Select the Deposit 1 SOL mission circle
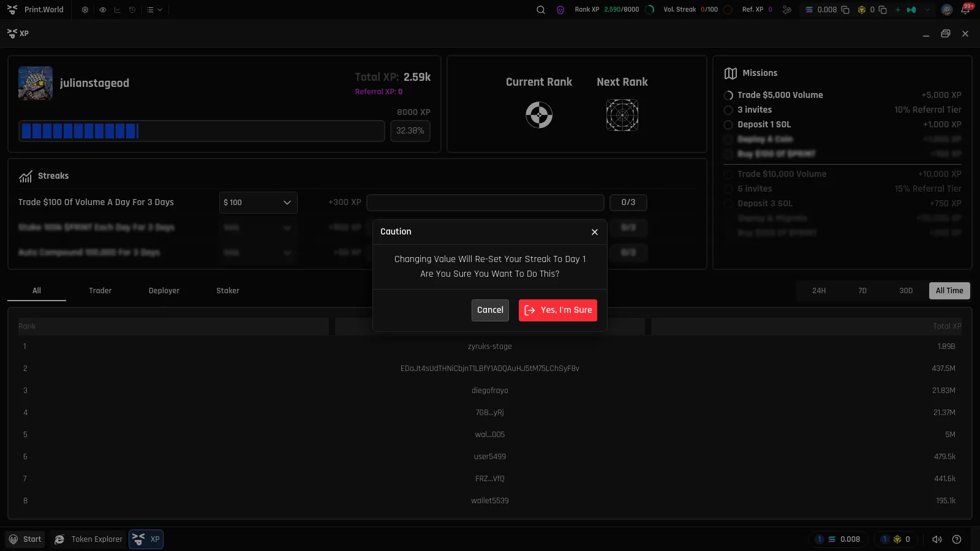980x551 pixels. [x=728, y=125]
